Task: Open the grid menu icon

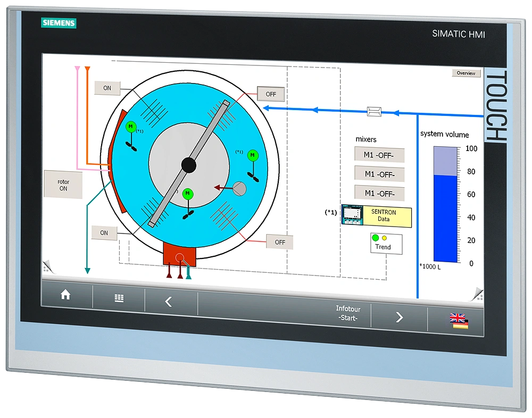Action: click(x=119, y=298)
